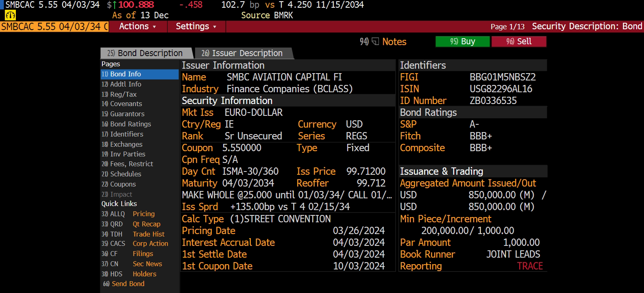This screenshot has width=644, height=293.
Task: Click the 1st Coupon Date 10/03/2024
Action: point(359,266)
